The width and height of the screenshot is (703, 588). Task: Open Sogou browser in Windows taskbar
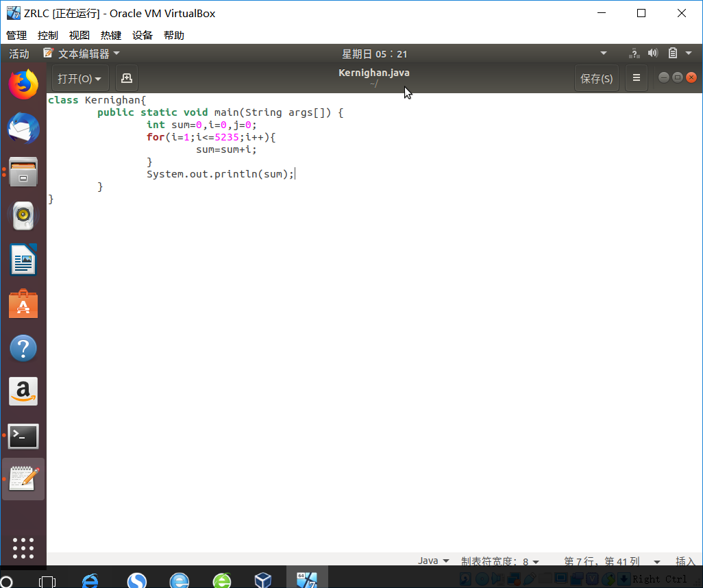pyautogui.click(x=137, y=580)
